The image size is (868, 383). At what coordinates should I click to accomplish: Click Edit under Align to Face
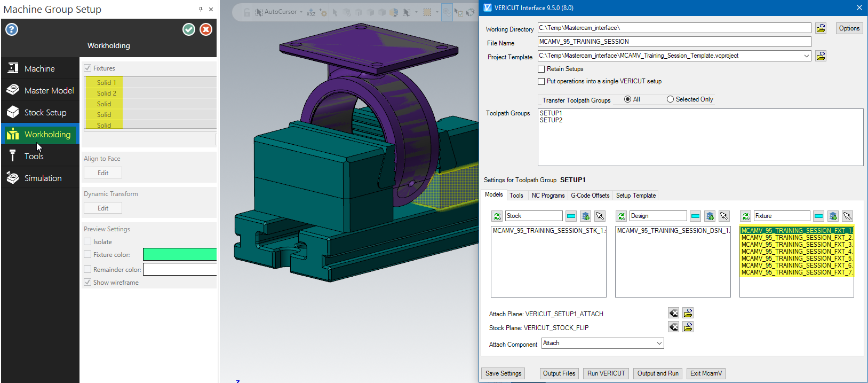[x=103, y=173]
